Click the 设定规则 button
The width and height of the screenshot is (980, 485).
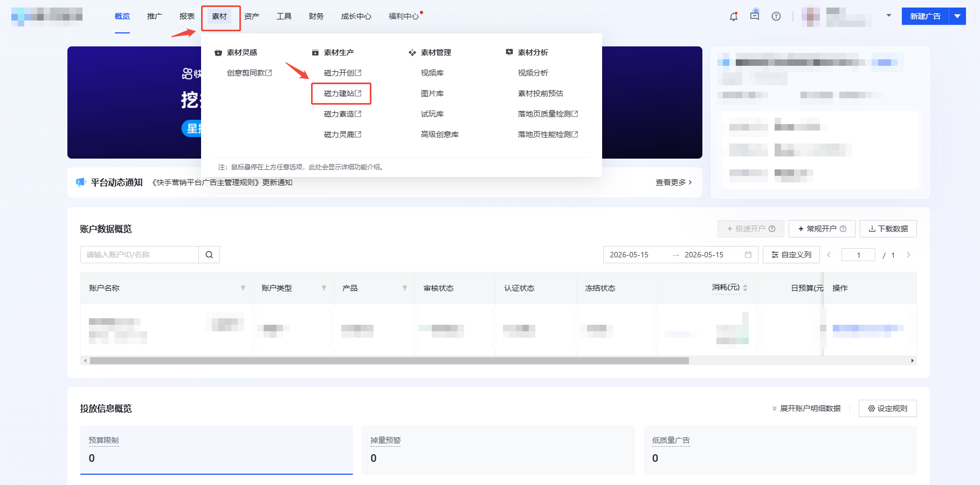coord(888,408)
